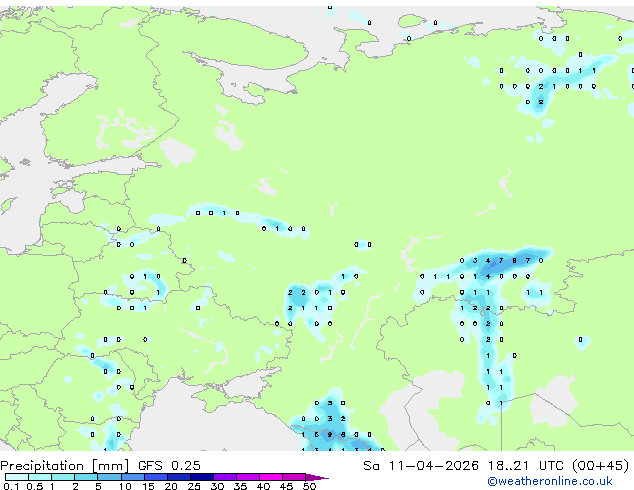Pick the 5–10 mm legend swatch
The width and height of the screenshot is (634, 490).
[x=109, y=477]
